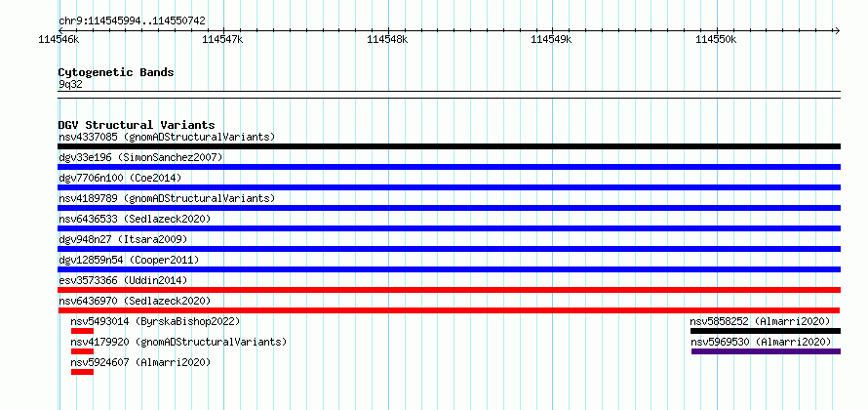
Task: Open the nsv5493014 ByrskaBishop2022 label
Action: [x=155, y=321]
